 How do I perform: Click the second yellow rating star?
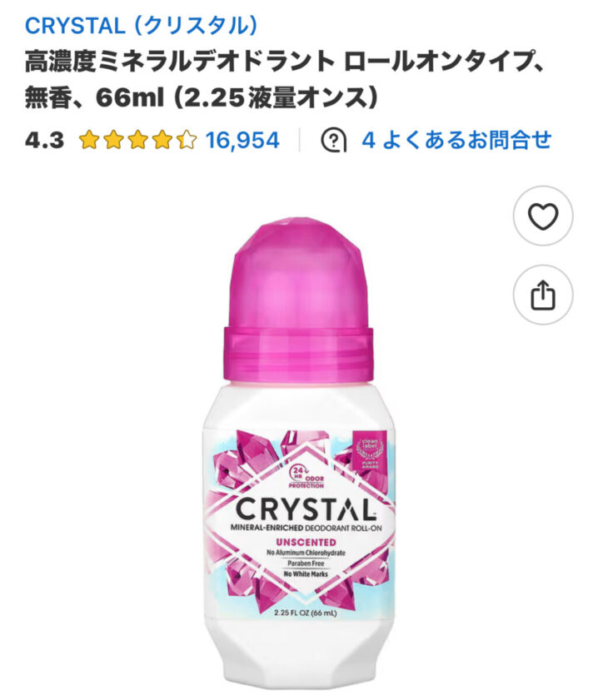click(113, 140)
